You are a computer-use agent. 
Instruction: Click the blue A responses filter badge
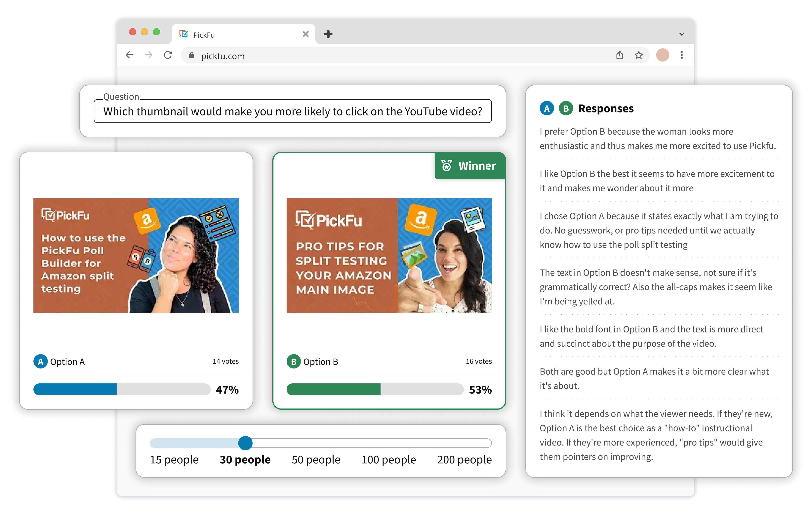(x=547, y=109)
